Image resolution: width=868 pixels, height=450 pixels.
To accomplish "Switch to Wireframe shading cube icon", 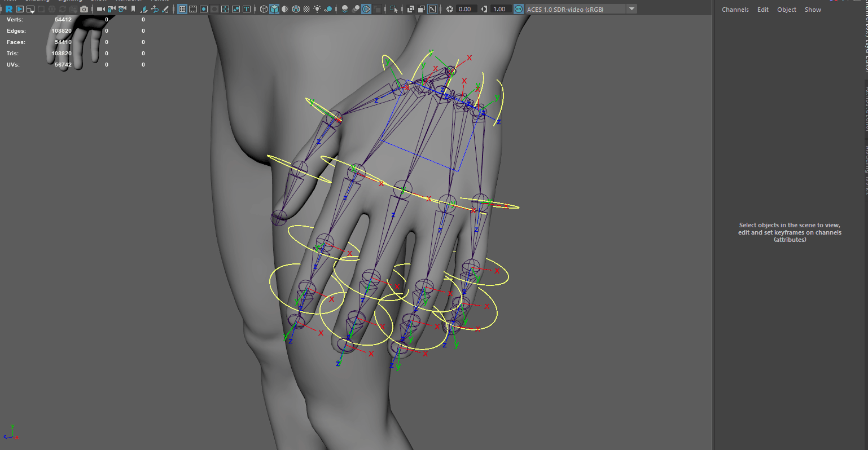I will [264, 9].
